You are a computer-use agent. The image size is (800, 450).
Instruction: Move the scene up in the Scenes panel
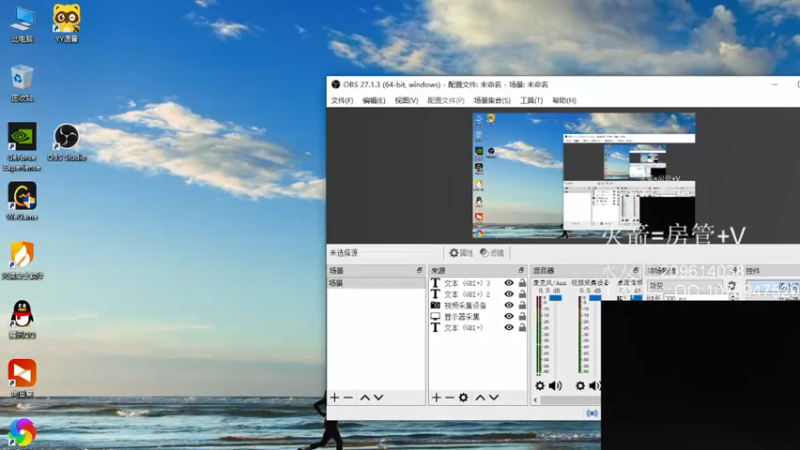(x=365, y=397)
